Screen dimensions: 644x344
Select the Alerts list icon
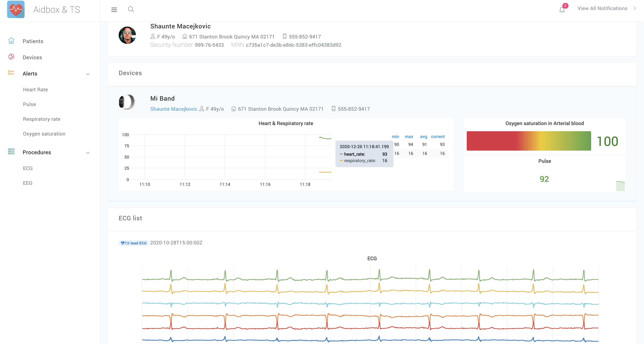pos(12,73)
